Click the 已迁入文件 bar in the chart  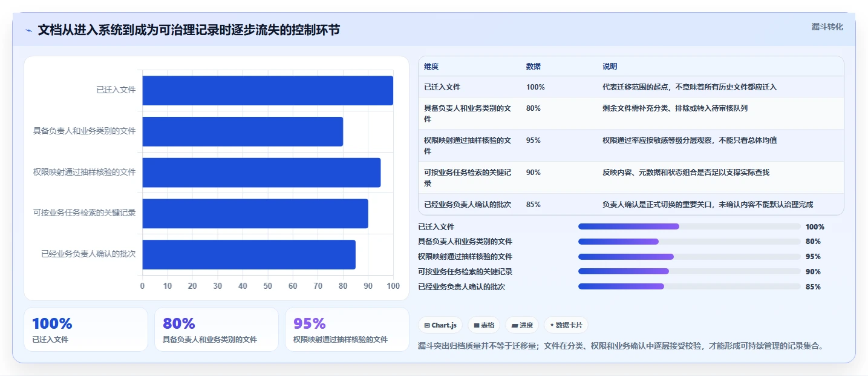pyautogui.click(x=268, y=90)
